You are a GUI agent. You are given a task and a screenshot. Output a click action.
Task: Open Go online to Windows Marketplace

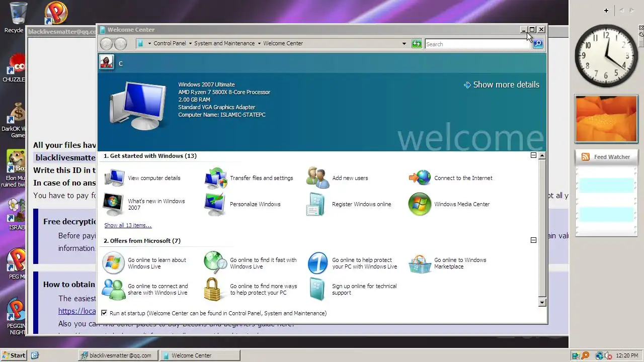click(448, 263)
